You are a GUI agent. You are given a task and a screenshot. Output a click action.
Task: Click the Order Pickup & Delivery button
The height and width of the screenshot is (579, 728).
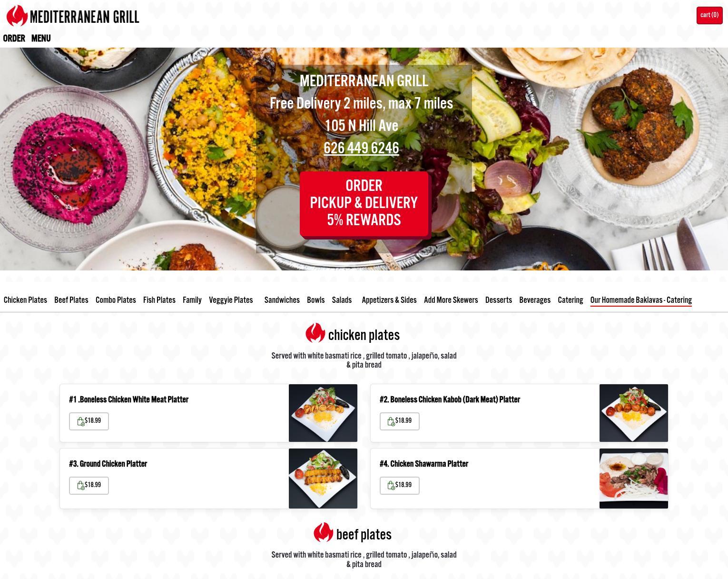click(364, 204)
